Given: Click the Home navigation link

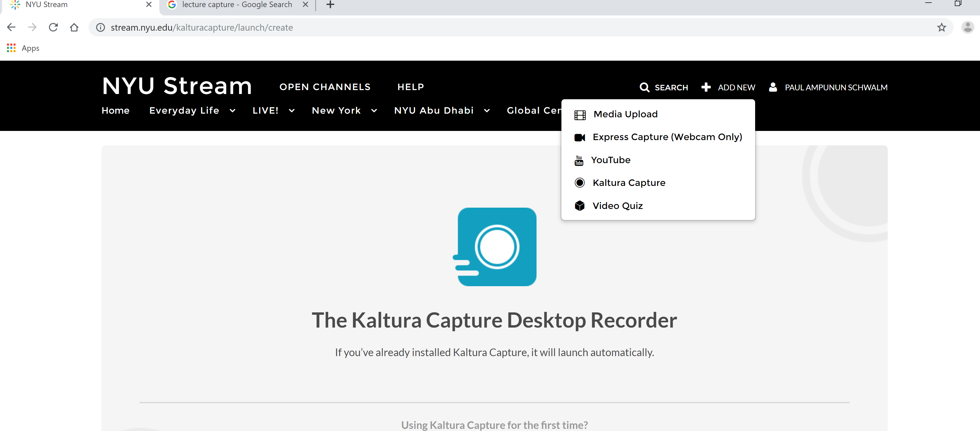Looking at the screenshot, I should (x=115, y=110).
